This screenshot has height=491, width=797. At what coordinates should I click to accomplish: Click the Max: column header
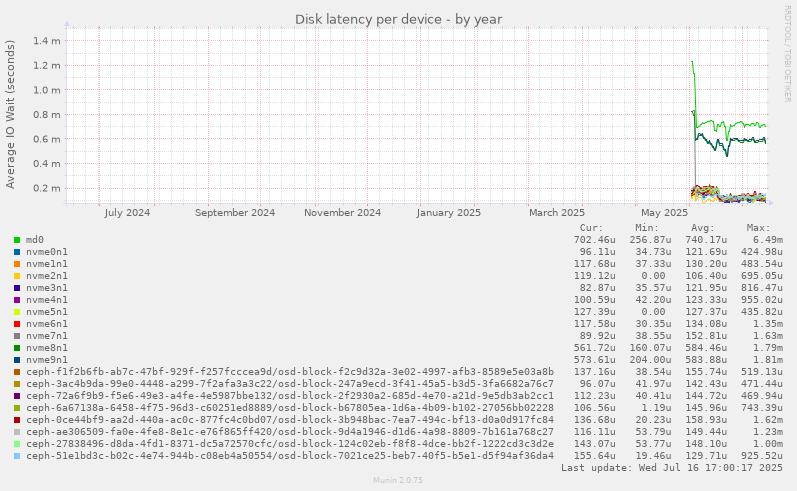[x=758, y=228]
